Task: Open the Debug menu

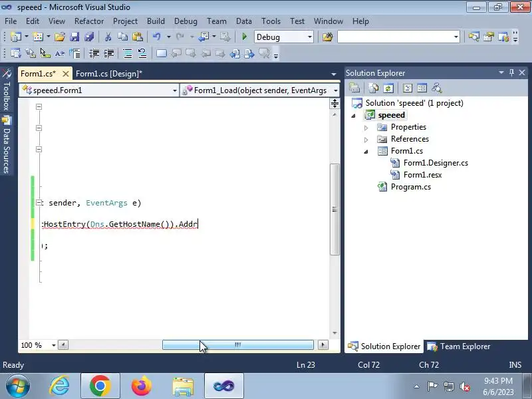Action: pyautogui.click(x=186, y=21)
